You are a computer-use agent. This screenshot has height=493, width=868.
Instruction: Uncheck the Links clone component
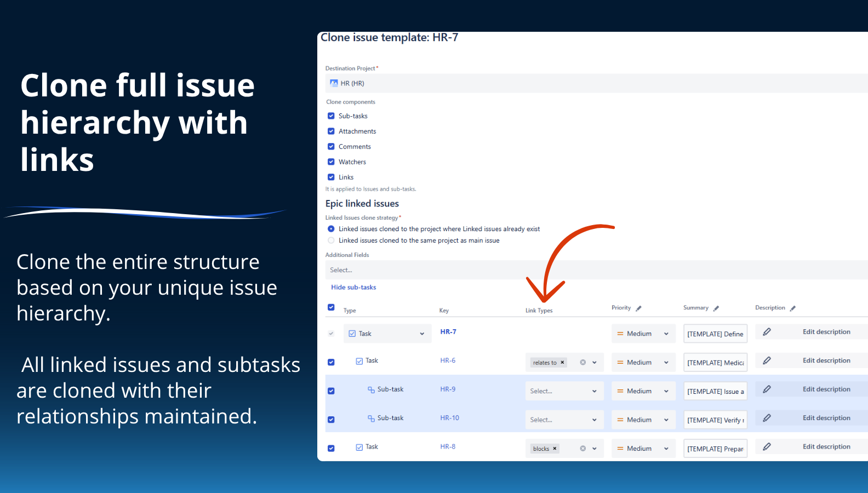[x=331, y=177]
